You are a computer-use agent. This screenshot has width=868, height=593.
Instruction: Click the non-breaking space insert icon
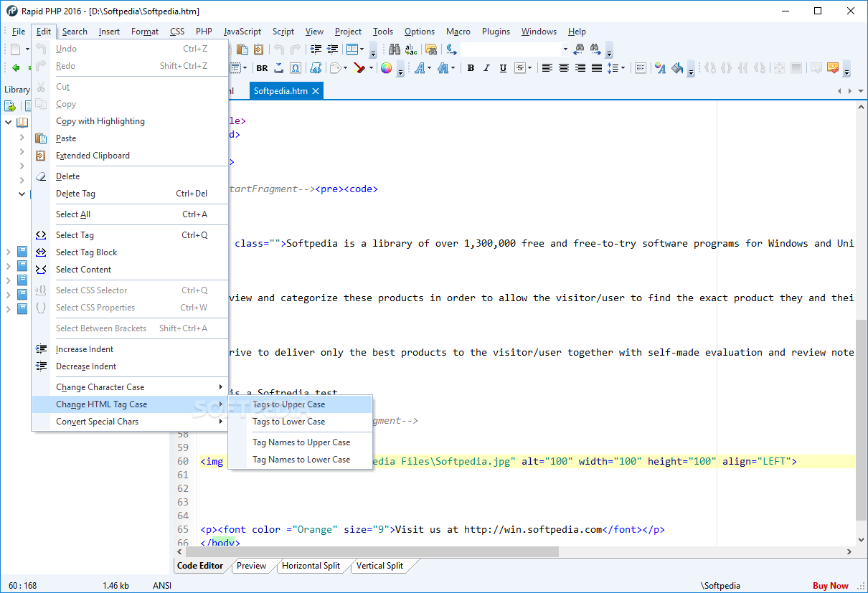click(279, 68)
